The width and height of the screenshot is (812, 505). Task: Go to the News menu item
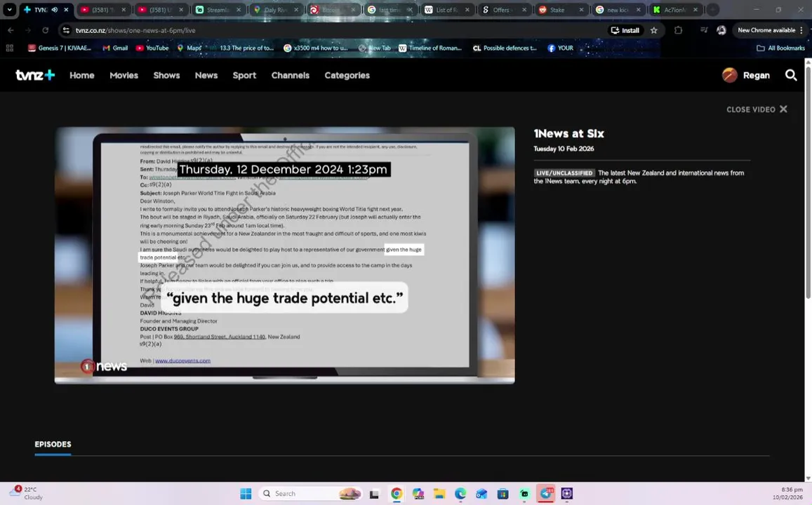click(206, 75)
